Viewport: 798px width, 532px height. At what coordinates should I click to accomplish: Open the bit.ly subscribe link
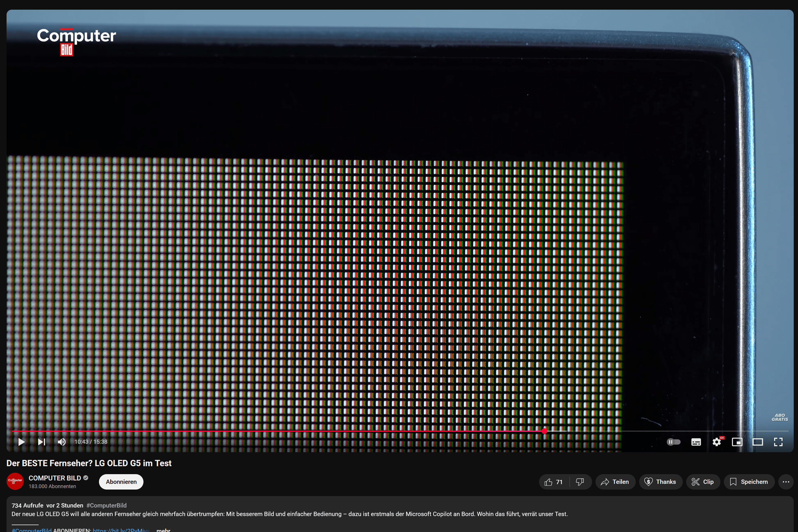121,530
